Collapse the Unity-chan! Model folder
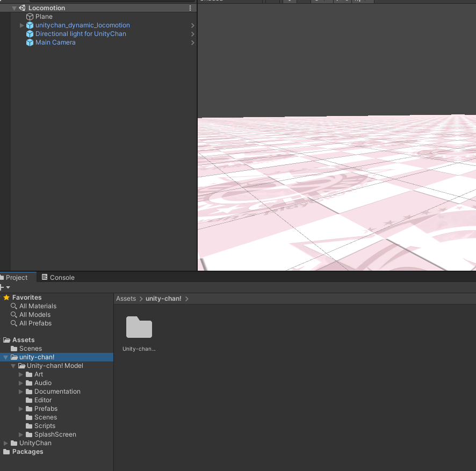Screen dimensions: 476x471 click(13, 366)
